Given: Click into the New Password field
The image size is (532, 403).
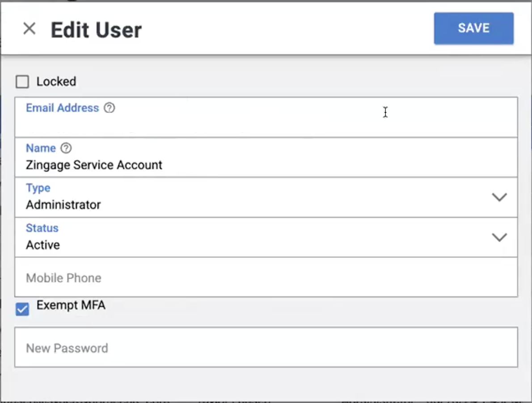Looking at the screenshot, I should (x=266, y=347).
